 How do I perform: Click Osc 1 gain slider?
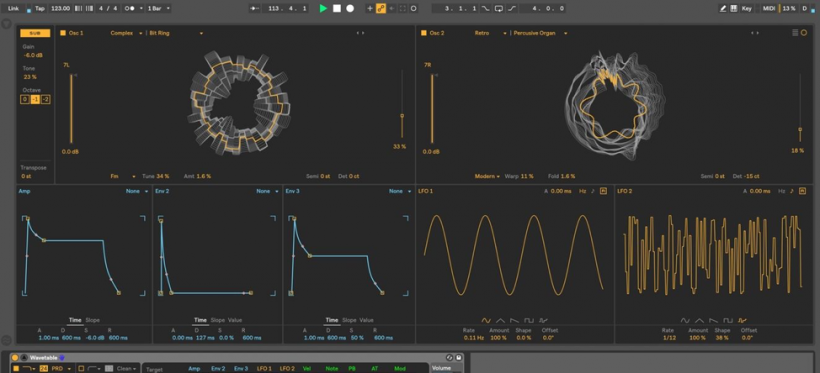(72, 109)
